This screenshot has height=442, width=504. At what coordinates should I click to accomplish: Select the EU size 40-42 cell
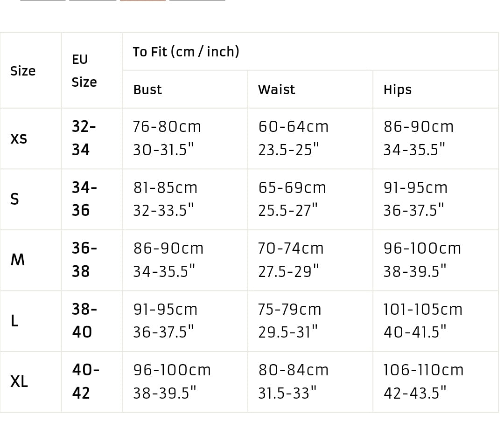click(x=85, y=381)
